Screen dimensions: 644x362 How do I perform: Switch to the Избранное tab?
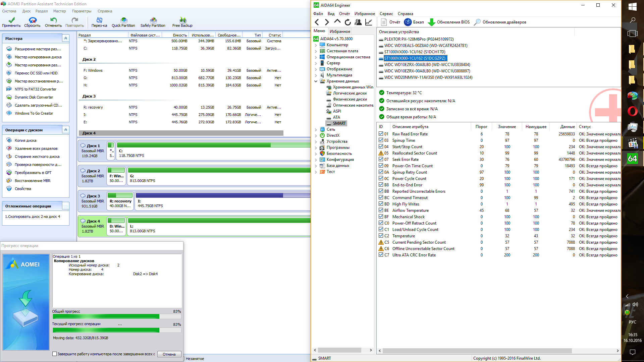tap(340, 31)
